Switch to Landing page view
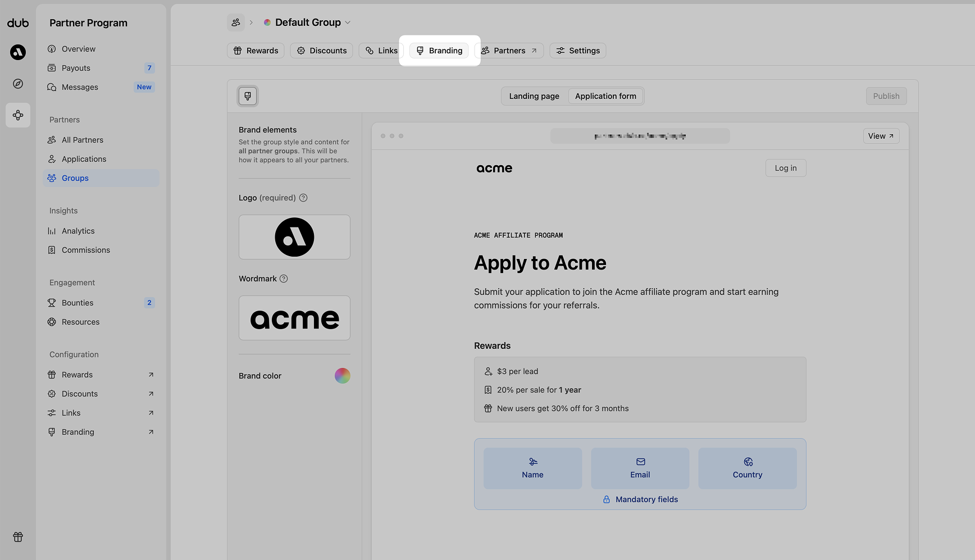This screenshot has width=975, height=560. (534, 96)
